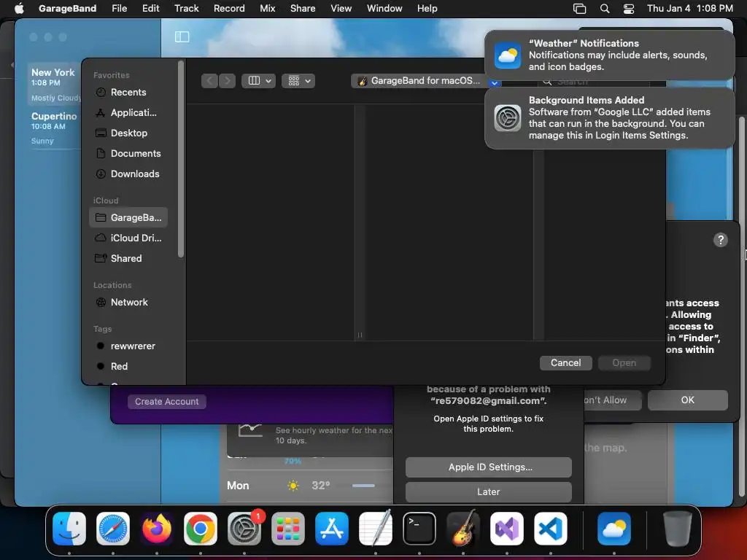Screen dimensions: 747x560
Task: Click the forward navigation arrow in dialog
Action: pyautogui.click(x=228, y=81)
